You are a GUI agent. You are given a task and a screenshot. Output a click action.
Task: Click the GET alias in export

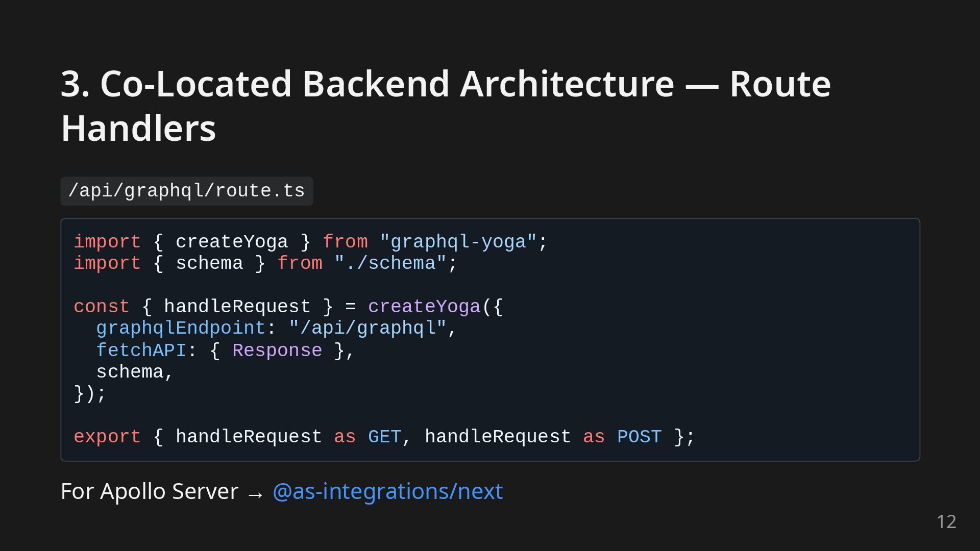tap(384, 437)
